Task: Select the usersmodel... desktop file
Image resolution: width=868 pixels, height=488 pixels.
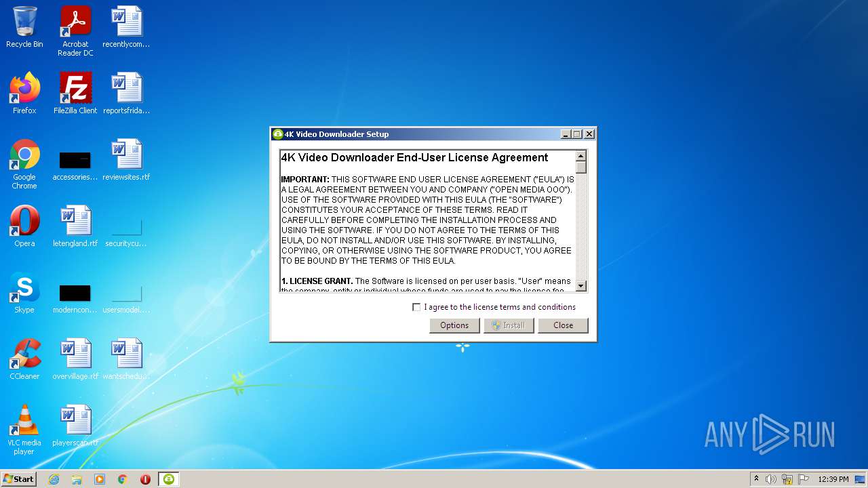Action: click(126, 298)
